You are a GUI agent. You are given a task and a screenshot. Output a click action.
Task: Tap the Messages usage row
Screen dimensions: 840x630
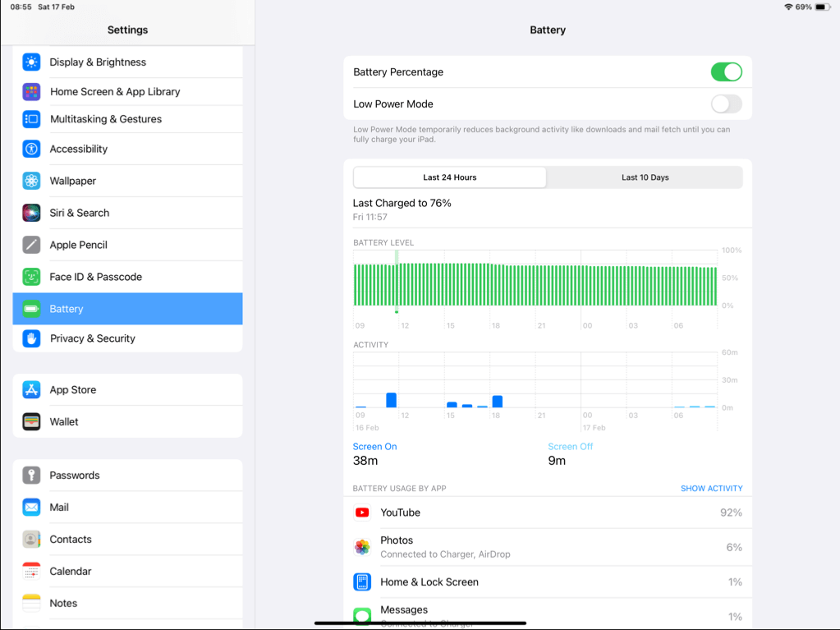[x=548, y=614]
